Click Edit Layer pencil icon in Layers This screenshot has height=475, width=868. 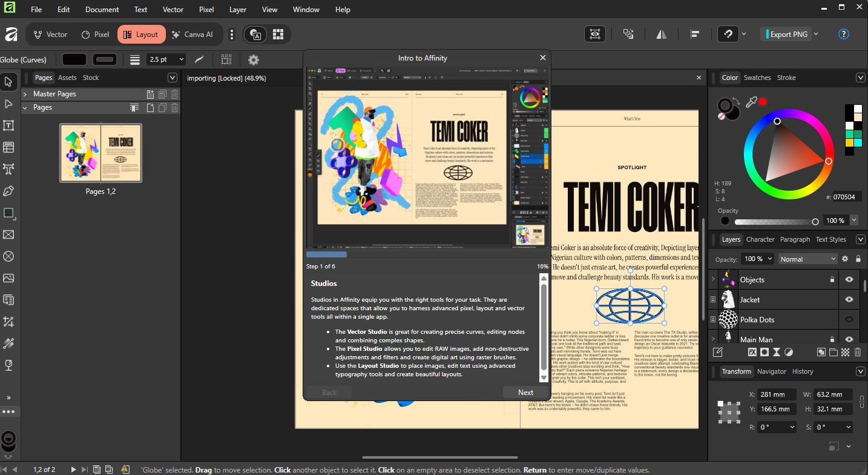(718, 352)
